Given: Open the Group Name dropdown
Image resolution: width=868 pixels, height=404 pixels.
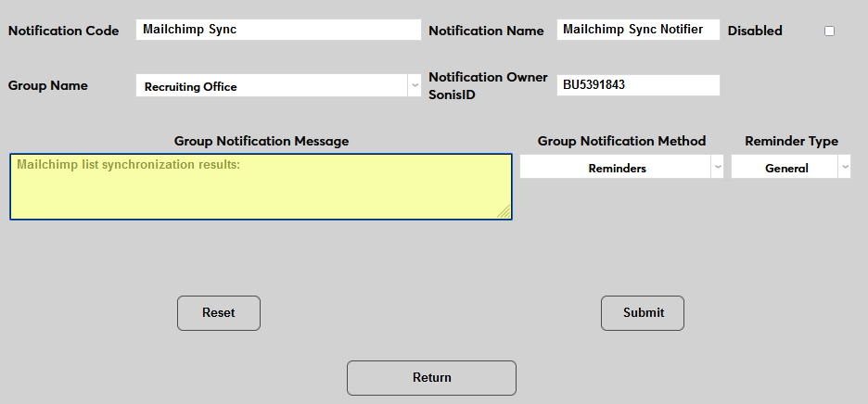Looking at the screenshot, I should (x=278, y=86).
